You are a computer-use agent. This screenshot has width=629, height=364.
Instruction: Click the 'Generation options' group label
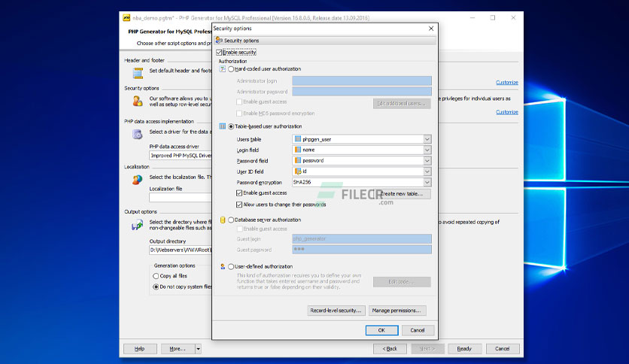175,265
